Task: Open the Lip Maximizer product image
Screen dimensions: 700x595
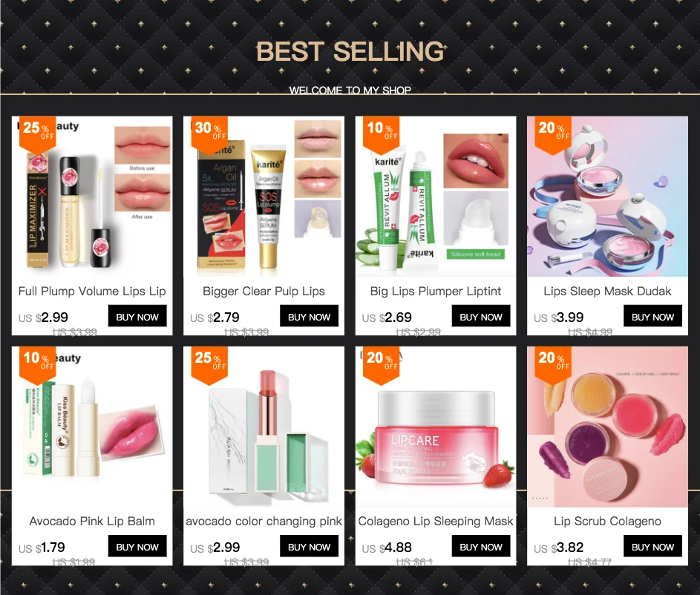Action: 92,197
